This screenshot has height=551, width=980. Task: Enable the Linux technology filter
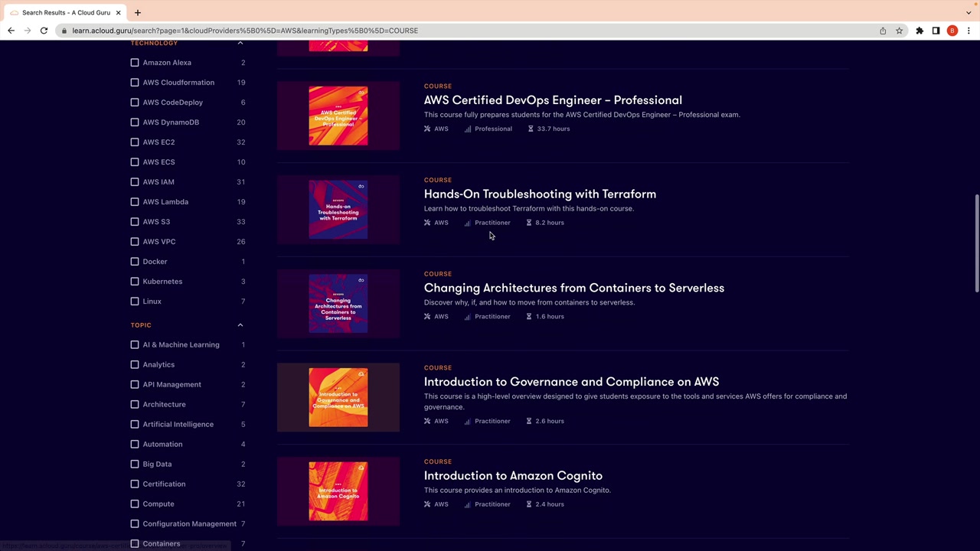tap(135, 302)
